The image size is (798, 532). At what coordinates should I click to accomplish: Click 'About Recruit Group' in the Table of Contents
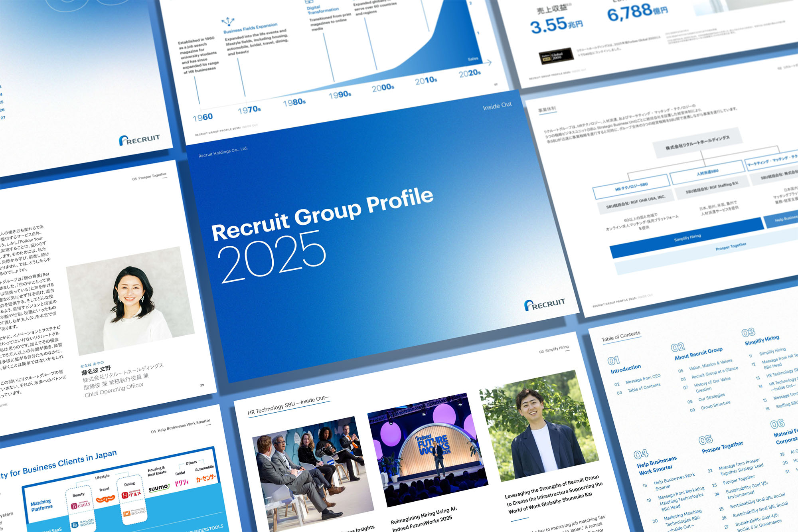[x=698, y=353]
